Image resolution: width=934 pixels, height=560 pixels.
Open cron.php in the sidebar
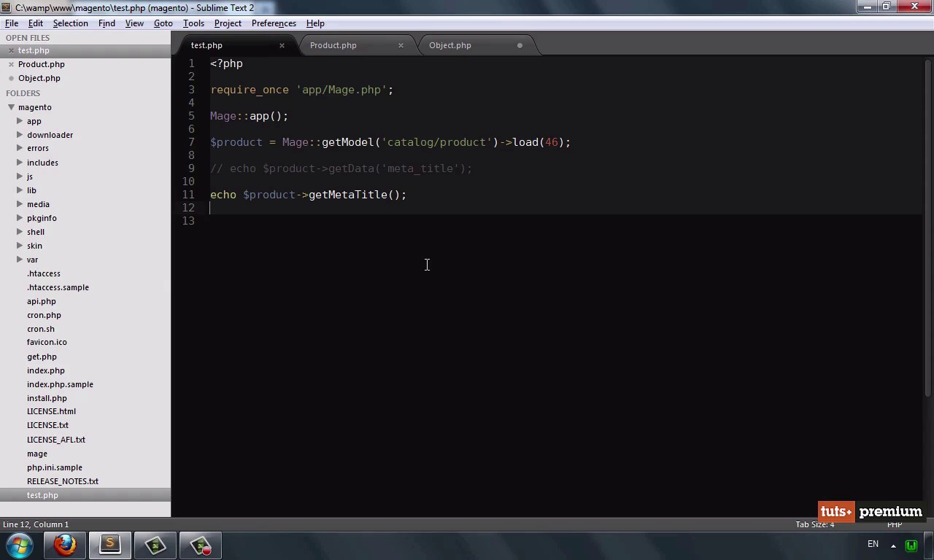click(x=44, y=315)
